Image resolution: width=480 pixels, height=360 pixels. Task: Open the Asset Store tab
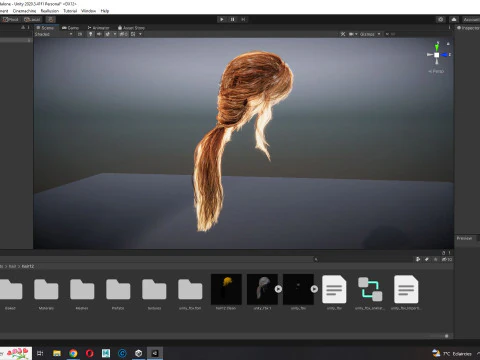pyautogui.click(x=131, y=28)
